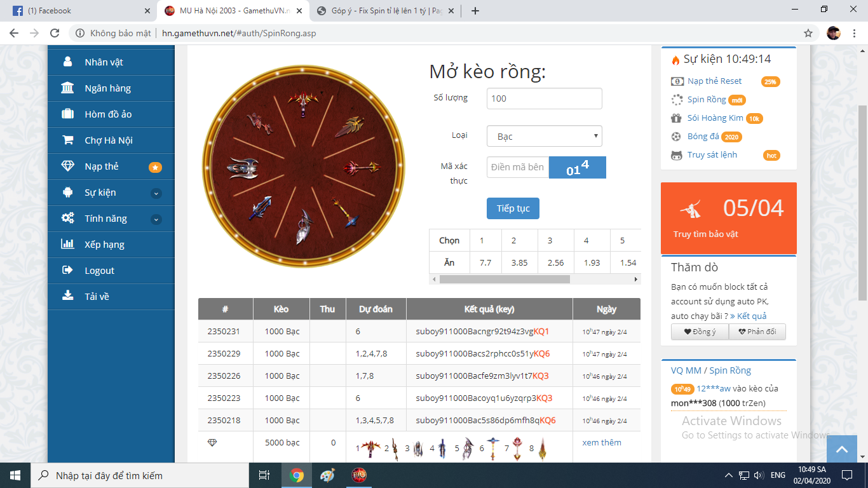Click the download icon beside Tải về

pyautogui.click(x=67, y=296)
